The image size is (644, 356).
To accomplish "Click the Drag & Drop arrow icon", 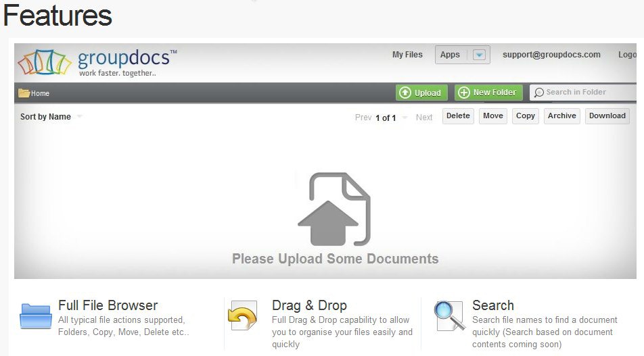I will coord(243,316).
